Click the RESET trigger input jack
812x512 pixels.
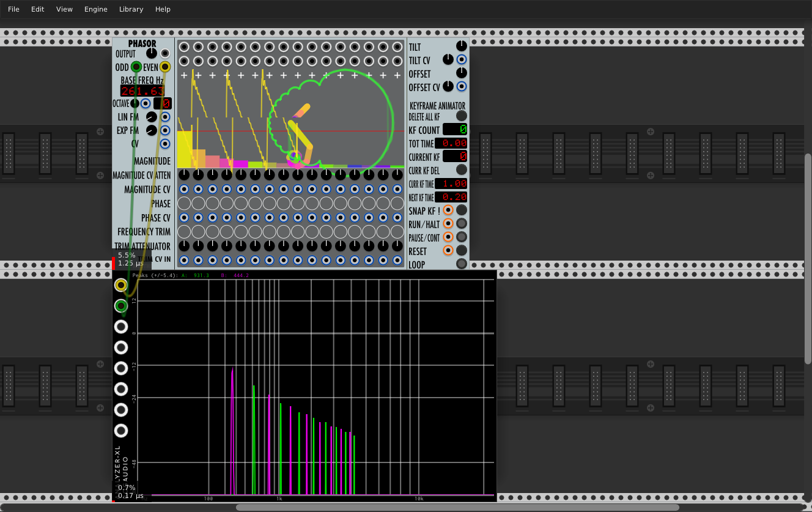448,250
